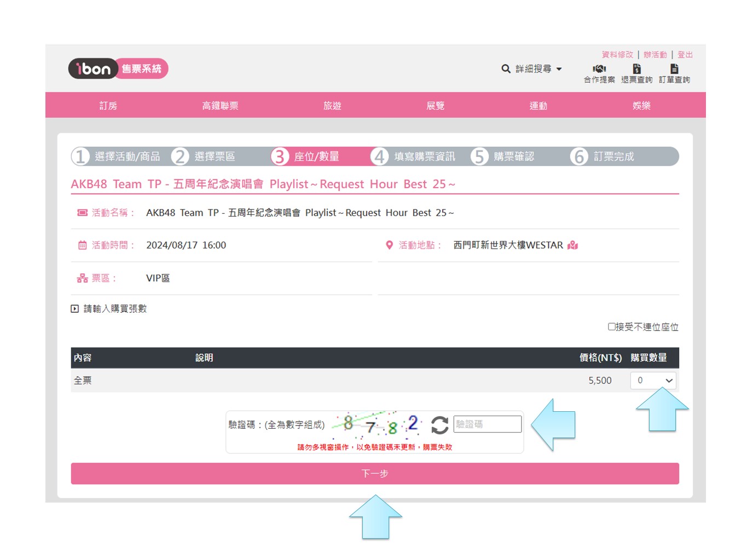
Task: Click the 登出 logout link
Action: point(685,55)
